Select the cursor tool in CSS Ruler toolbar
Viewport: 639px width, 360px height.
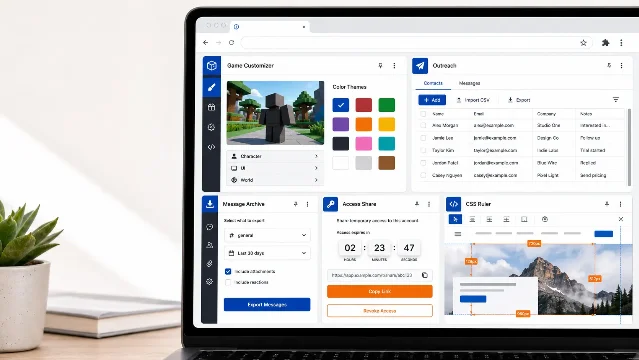point(455,219)
